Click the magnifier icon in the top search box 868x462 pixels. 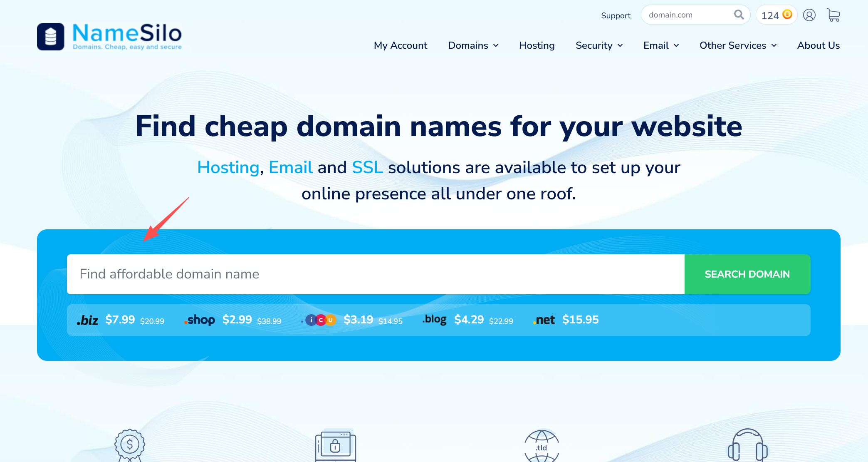739,15
